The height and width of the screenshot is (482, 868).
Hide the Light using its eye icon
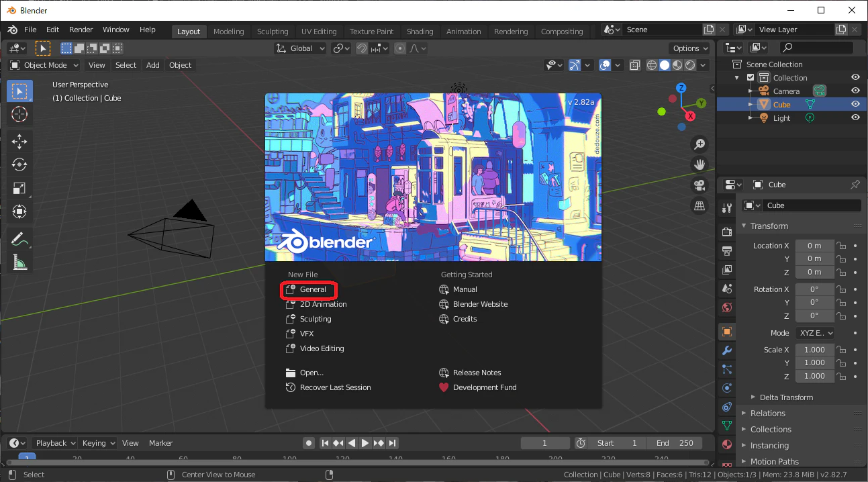(855, 117)
